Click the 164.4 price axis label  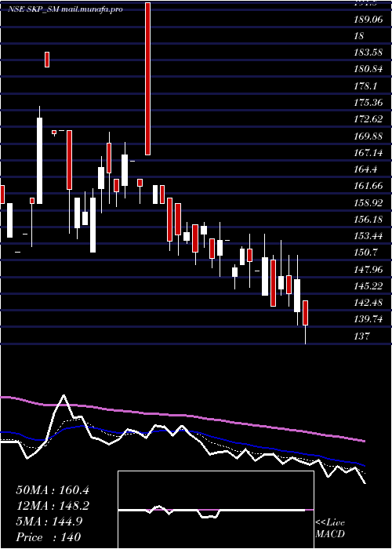[365, 169]
